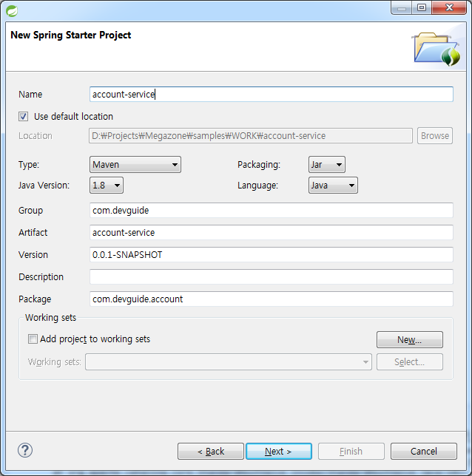Click the Spring folder wizard image
Viewport: 472px width, 476px height.
[x=436, y=49]
